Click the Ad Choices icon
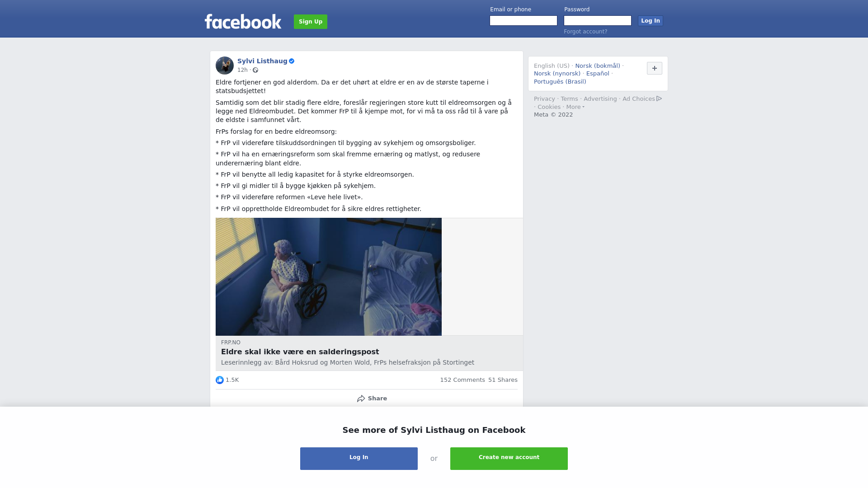Screen dimensions: 868x488 tap(659, 99)
